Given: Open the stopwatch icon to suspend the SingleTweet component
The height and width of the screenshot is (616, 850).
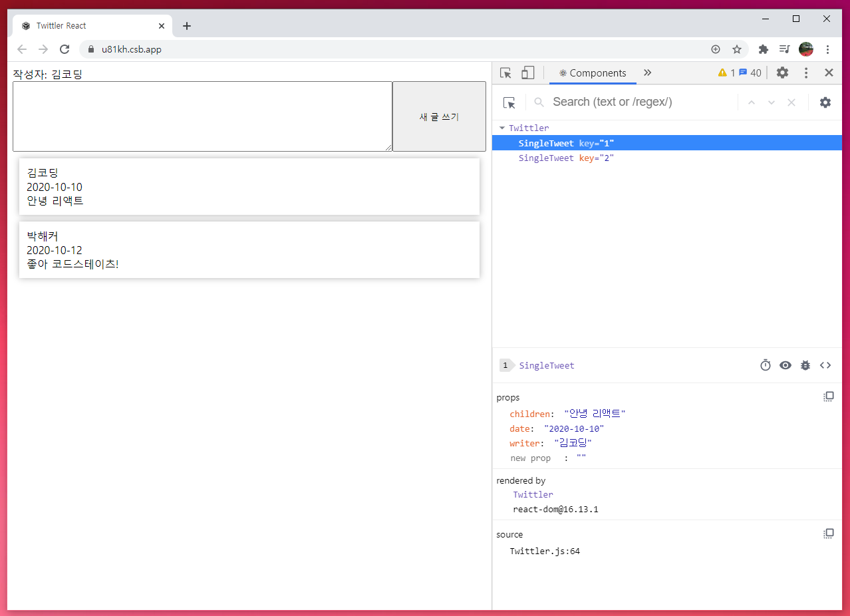Looking at the screenshot, I should point(765,365).
